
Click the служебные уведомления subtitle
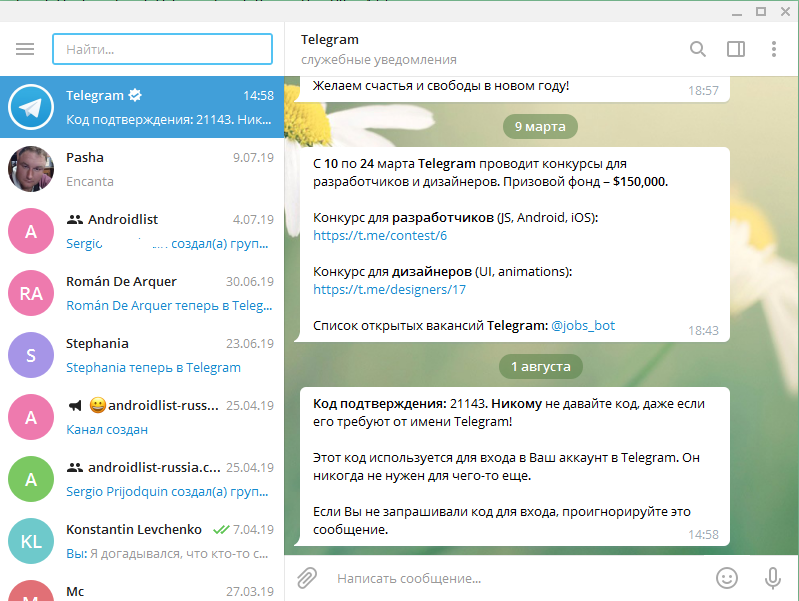point(379,60)
